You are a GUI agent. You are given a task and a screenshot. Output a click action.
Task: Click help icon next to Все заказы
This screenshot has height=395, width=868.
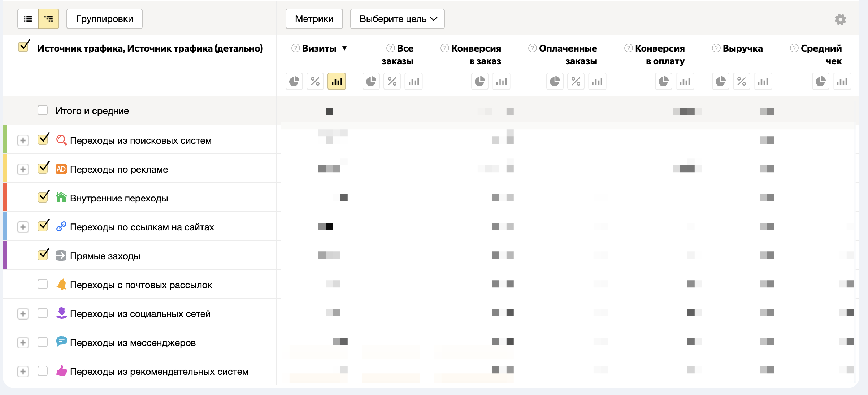(x=390, y=48)
